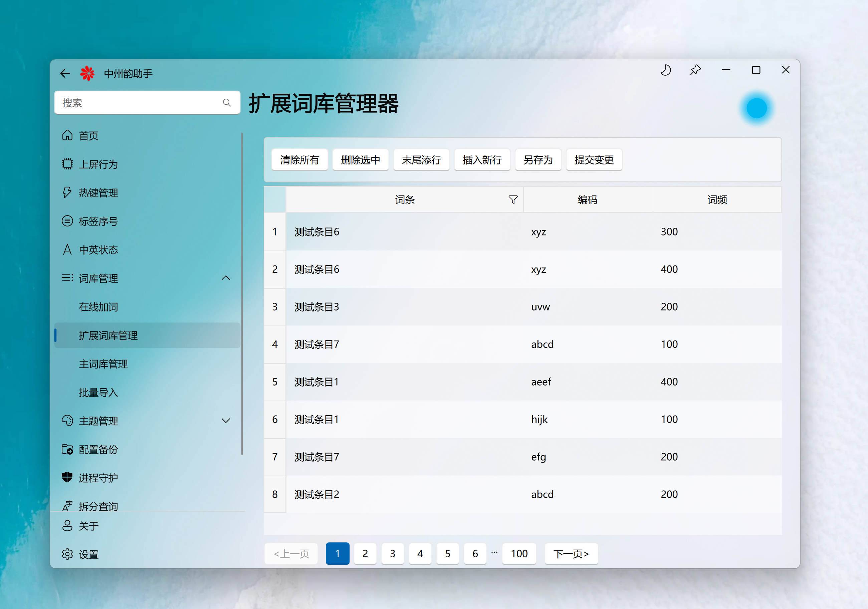The height and width of the screenshot is (609, 868).
Task: Click the search magnifier icon
Action: pyautogui.click(x=227, y=103)
